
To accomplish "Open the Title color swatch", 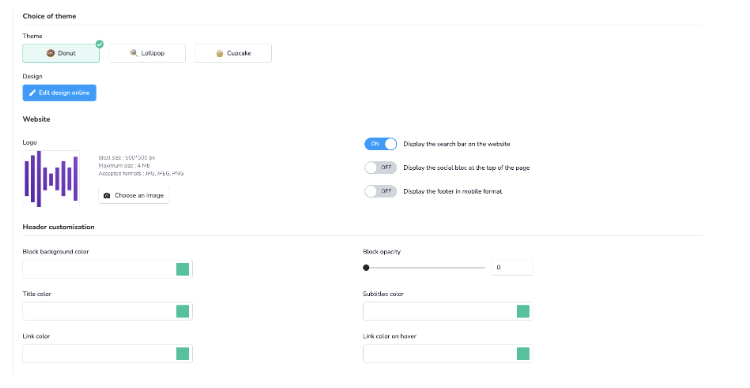I will (182, 311).
